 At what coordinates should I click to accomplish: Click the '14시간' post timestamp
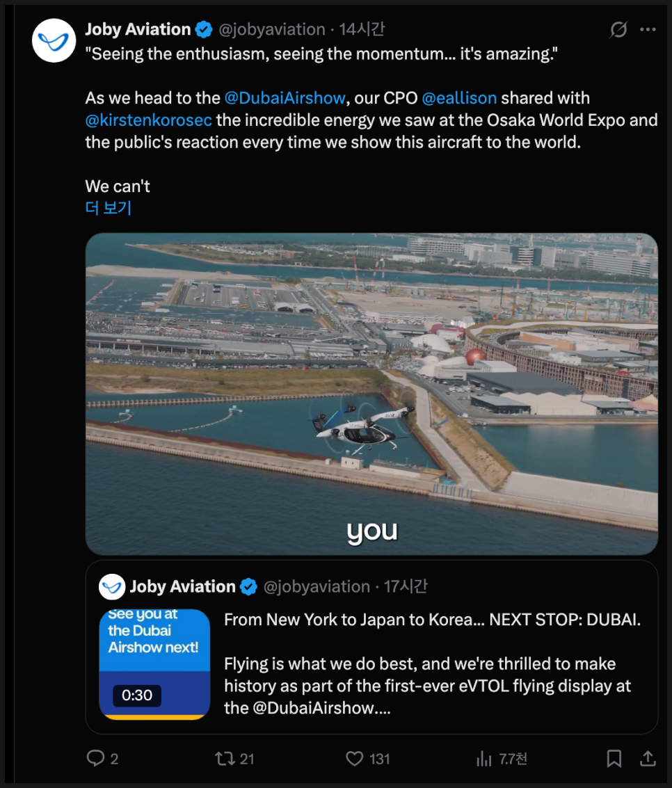pyautogui.click(x=362, y=29)
